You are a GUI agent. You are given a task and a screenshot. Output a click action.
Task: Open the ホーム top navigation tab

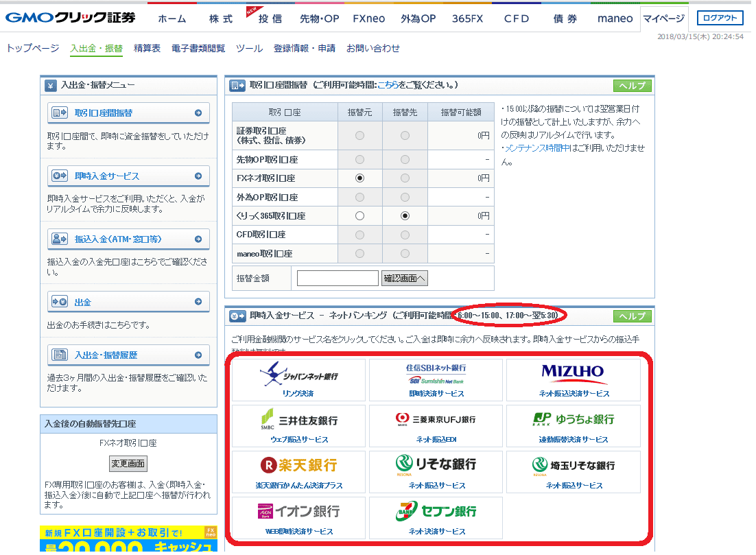(x=172, y=19)
